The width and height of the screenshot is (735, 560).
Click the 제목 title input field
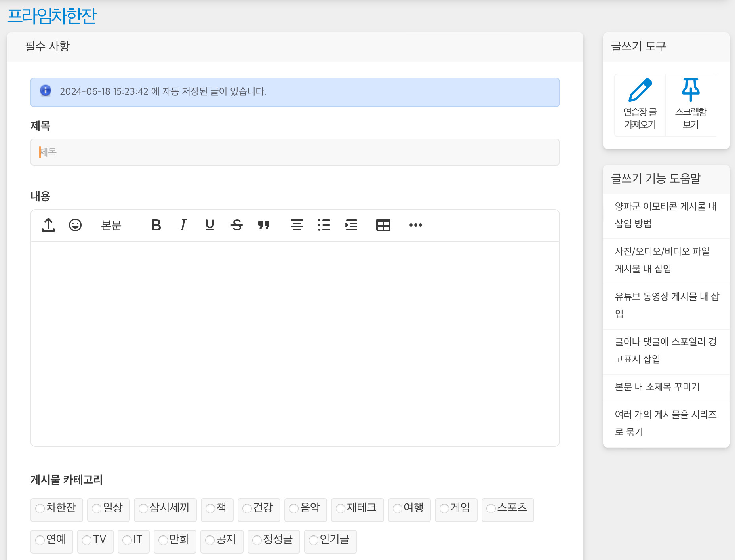295,152
